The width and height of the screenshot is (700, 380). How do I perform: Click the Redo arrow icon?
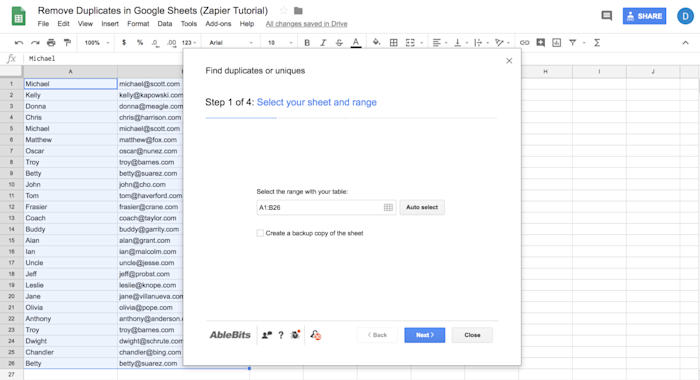tap(35, 43)
